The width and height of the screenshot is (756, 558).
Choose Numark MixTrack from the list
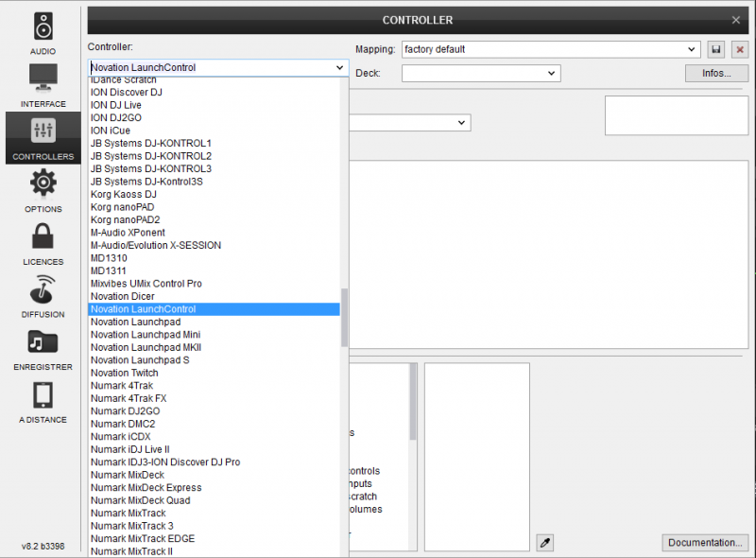point(215,514)
